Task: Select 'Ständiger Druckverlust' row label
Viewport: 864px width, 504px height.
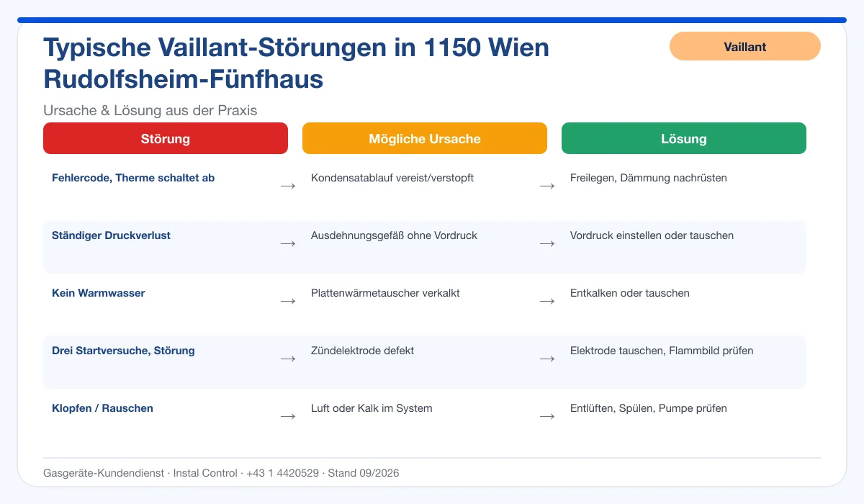Action: pos(111,235)
